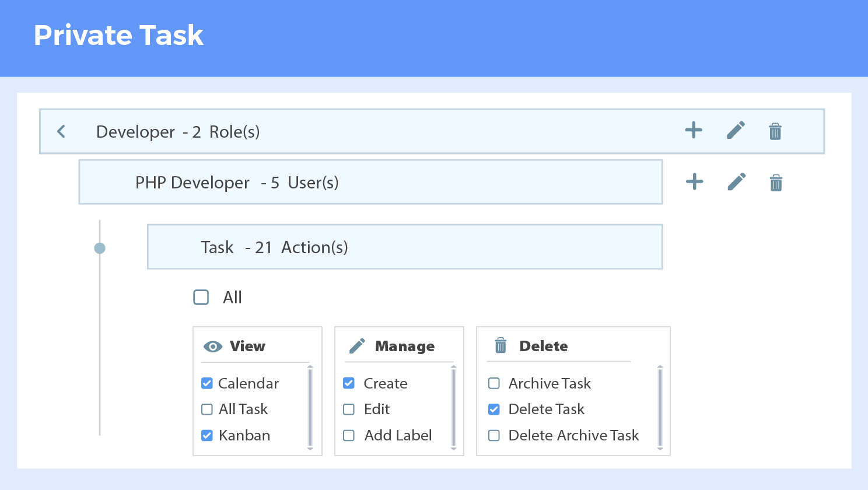Uncheck the Kanban checkbox
This screenshot has height=490, width=868.
point(207,435)
